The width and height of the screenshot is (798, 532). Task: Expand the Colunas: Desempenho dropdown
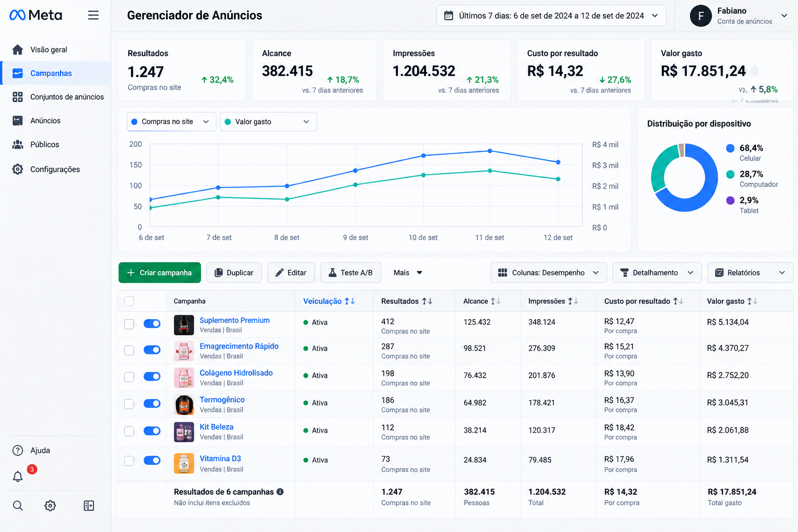[x=549, y=273]
